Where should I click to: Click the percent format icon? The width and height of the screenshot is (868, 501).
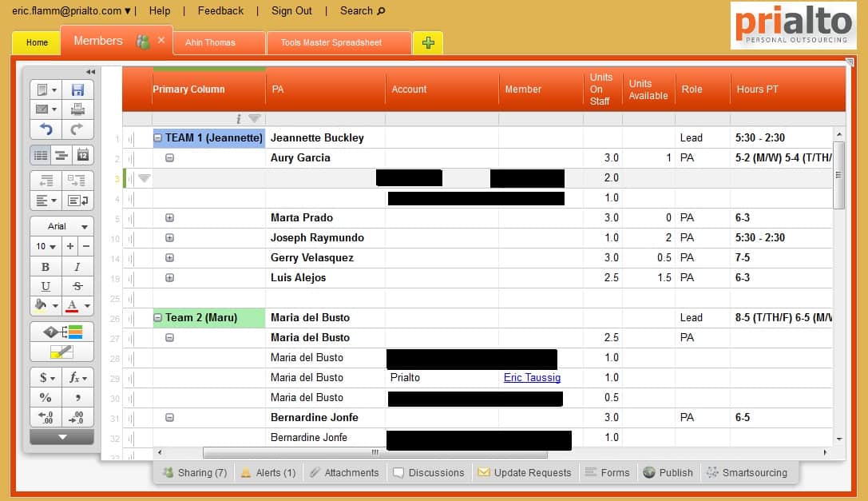46,397
